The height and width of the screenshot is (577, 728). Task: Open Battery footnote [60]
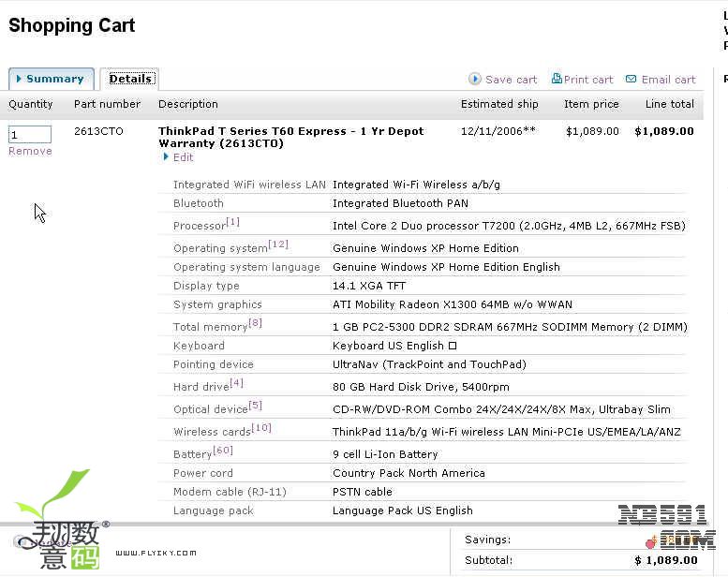(223, 451)
